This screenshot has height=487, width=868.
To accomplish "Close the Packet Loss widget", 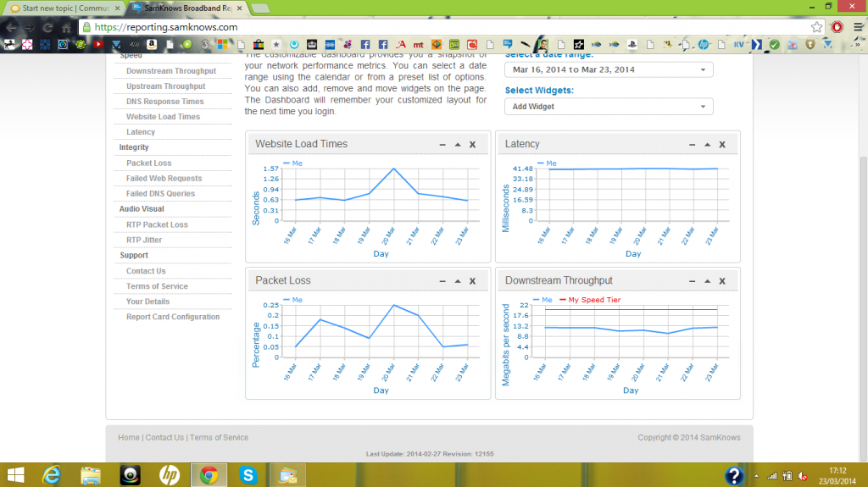I will 473,281.
